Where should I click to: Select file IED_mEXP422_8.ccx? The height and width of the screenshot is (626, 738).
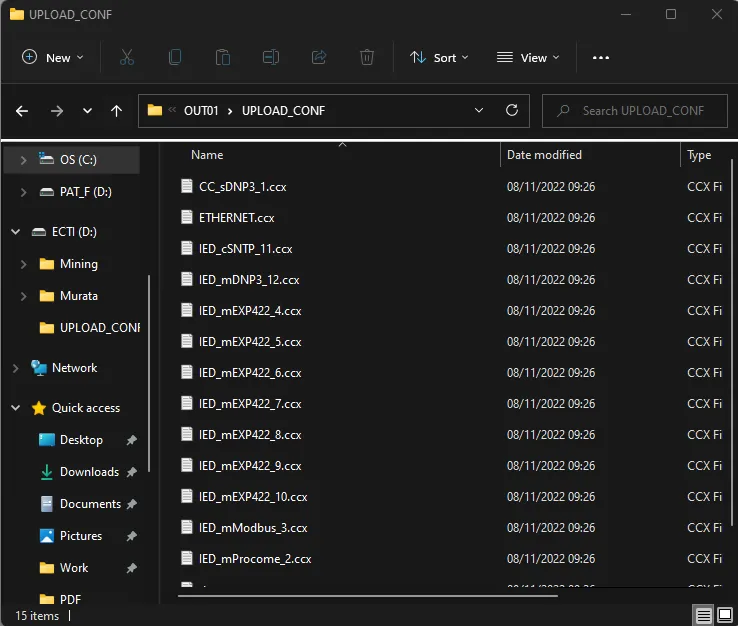coord(250,435)
